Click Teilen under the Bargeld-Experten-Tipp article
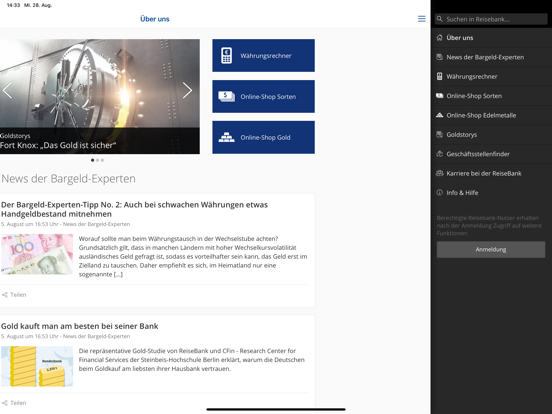Viewport: 552px width, 414px height. tap(18, 295)
